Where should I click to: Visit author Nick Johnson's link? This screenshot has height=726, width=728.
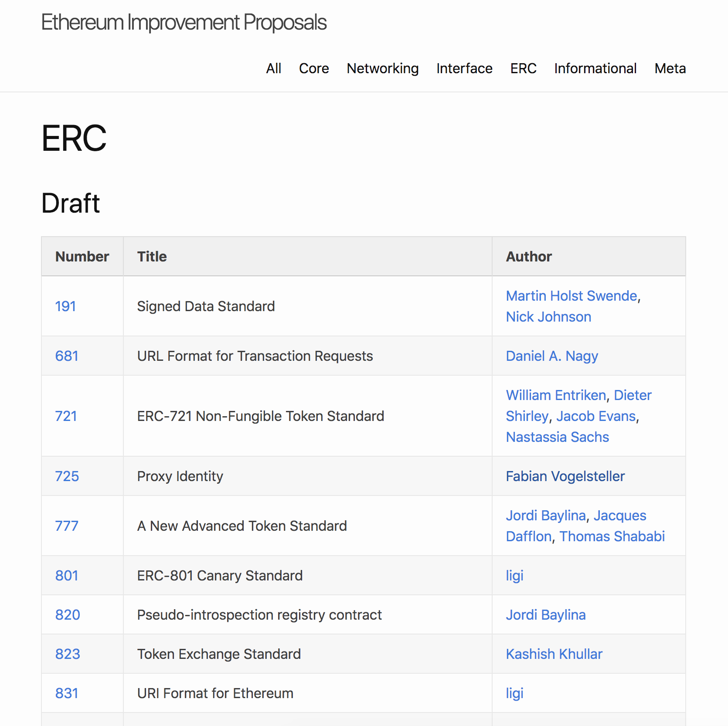point(548,317)
